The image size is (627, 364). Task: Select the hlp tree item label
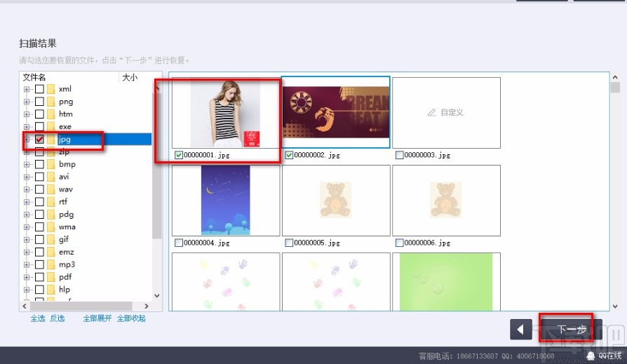[x=64, y=290]
